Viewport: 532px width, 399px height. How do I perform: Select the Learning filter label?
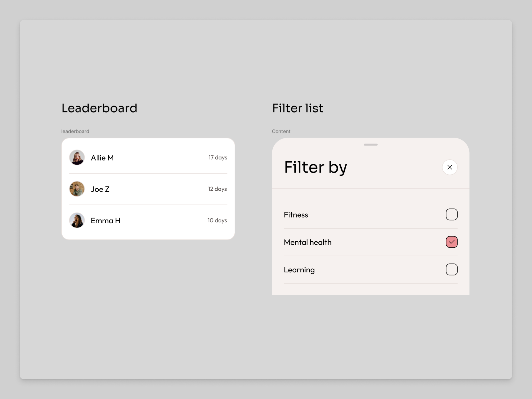point(299,270)
